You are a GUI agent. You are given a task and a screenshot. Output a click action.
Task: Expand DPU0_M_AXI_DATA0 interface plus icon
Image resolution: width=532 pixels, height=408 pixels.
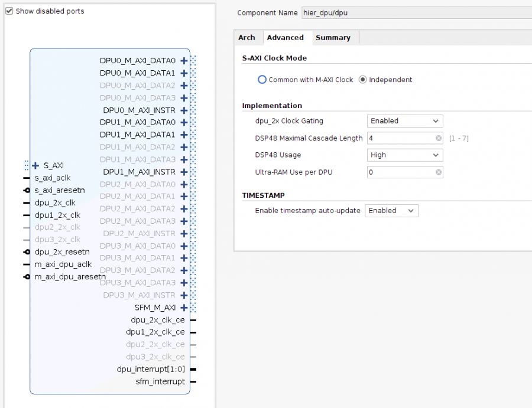[x=184, y=61]
